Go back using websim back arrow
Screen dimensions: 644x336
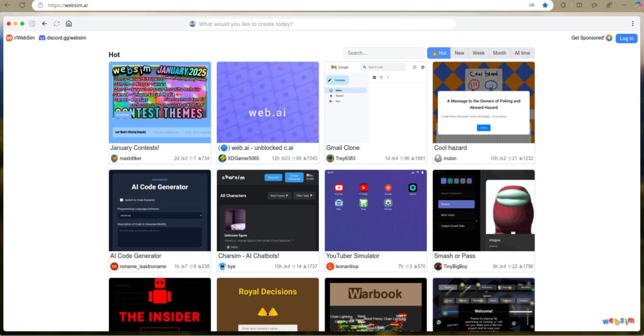(45, 24)
